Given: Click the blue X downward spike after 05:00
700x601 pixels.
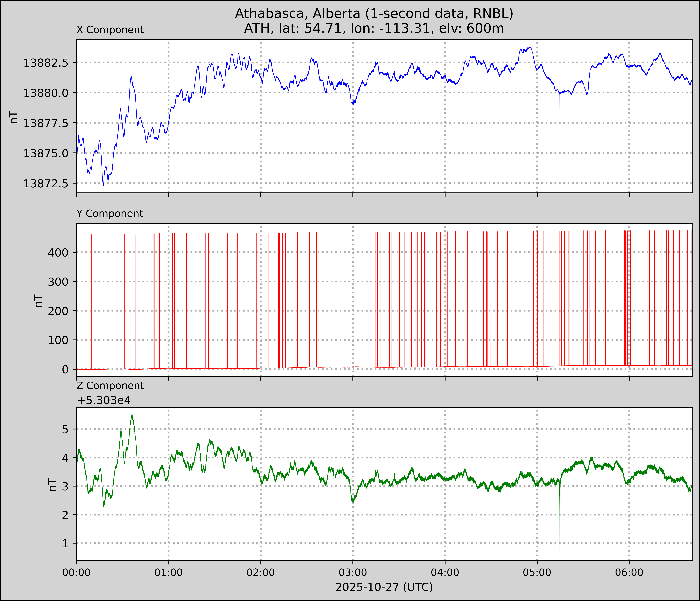Looking at the screenshot, I should (560, 103).
